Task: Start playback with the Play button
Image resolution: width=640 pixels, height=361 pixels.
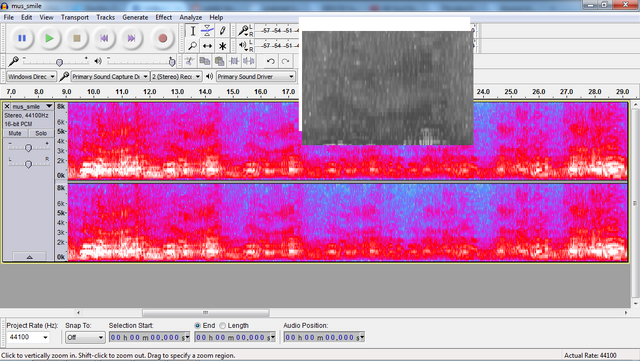Action: pos(49,38)
